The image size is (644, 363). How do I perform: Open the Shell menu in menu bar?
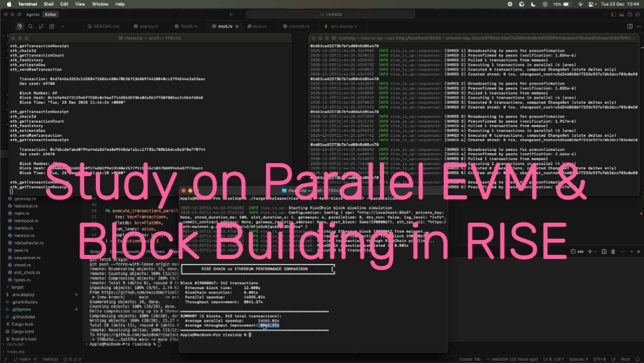(x=48, y=4)
